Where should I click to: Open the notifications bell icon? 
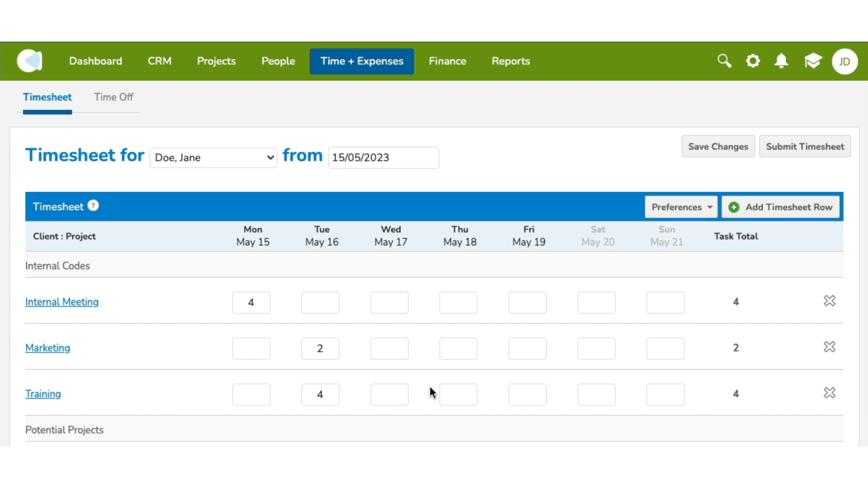(x=781, y=61)
